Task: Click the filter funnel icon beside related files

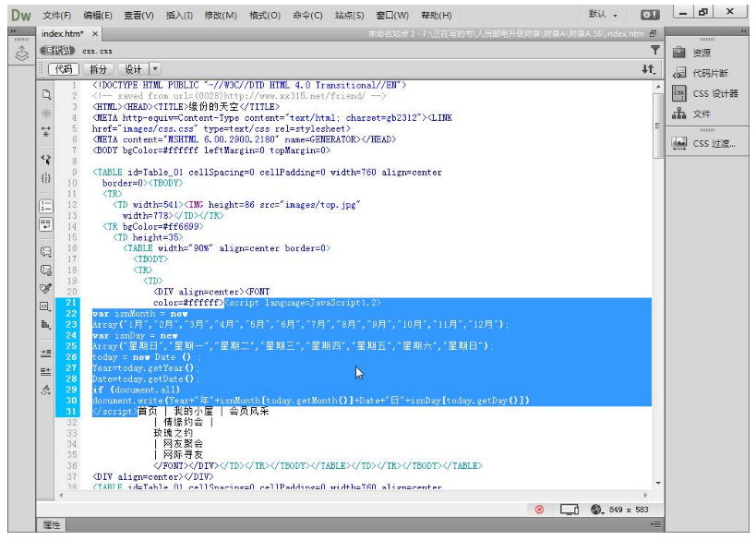Action: (655, 51)
